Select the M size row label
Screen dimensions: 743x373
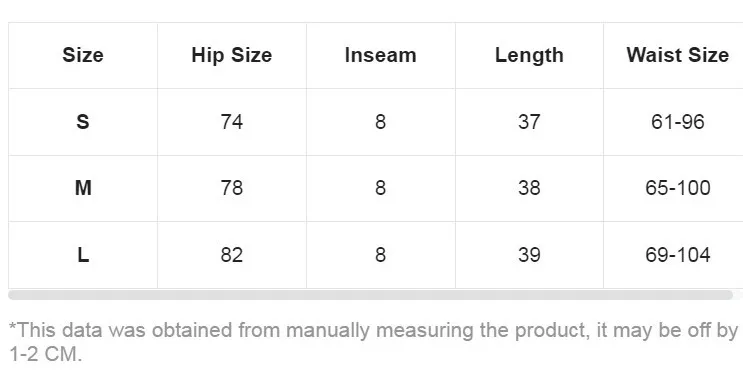pos(83,188)
